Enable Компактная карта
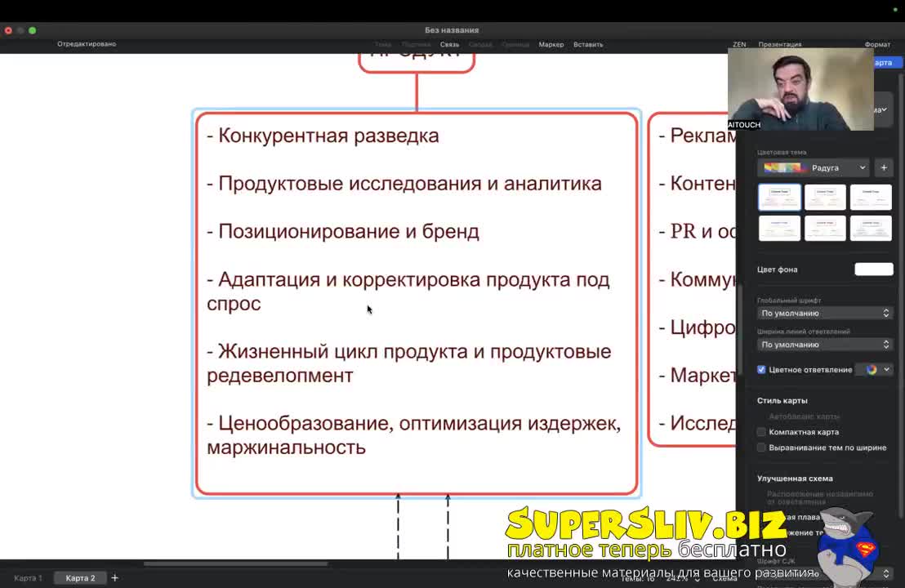Image resolution: width=905 pixels, height=588 pixels. click(761, 432)
